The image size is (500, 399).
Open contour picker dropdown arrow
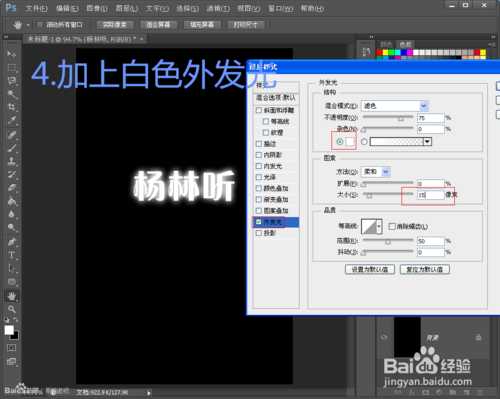tap(379, 227)
